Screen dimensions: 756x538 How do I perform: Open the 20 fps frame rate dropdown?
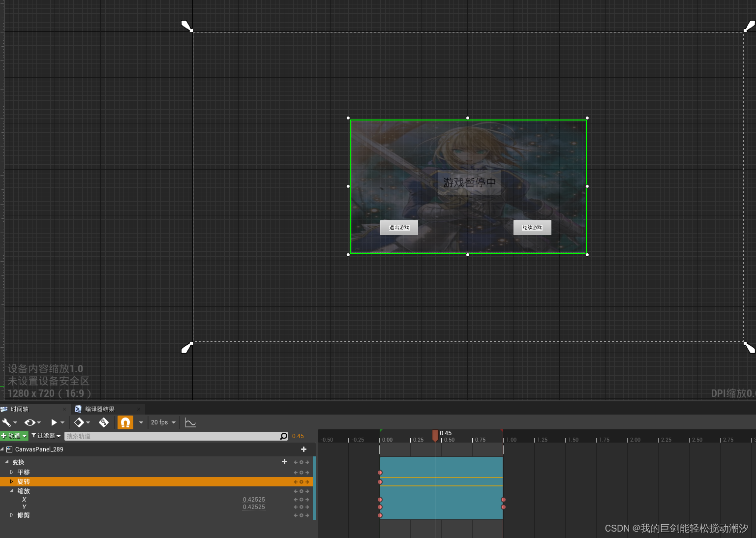coord(163,422)
